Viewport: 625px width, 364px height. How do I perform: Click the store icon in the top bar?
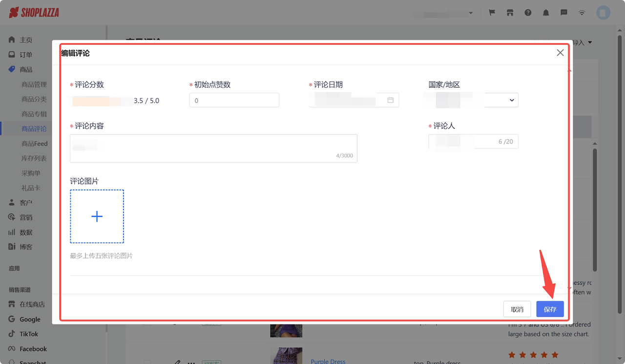[x=510, y=12]
